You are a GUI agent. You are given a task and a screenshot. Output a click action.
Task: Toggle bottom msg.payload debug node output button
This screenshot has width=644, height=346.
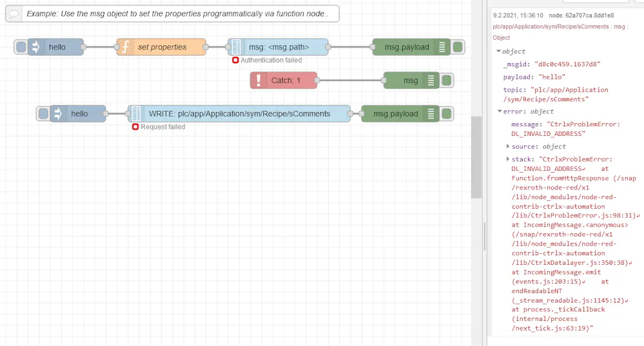pos(447,113)
